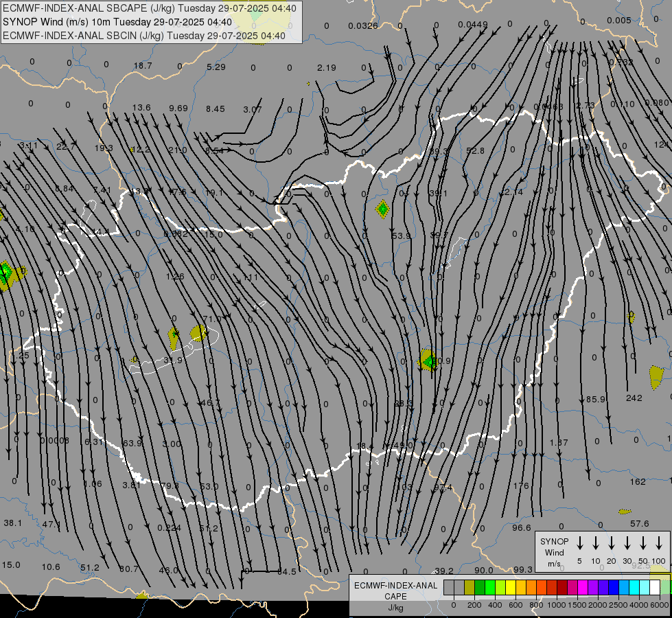672x618 pixels.
Task: Click the 5 m/s wind arrow in legend
Action: 580,543
